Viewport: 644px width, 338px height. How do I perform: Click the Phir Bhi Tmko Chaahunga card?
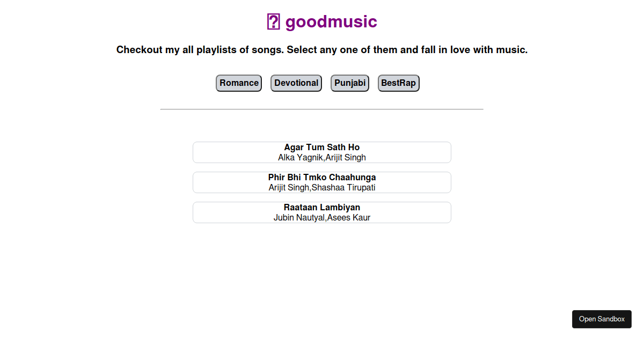(x=321, y=182)
